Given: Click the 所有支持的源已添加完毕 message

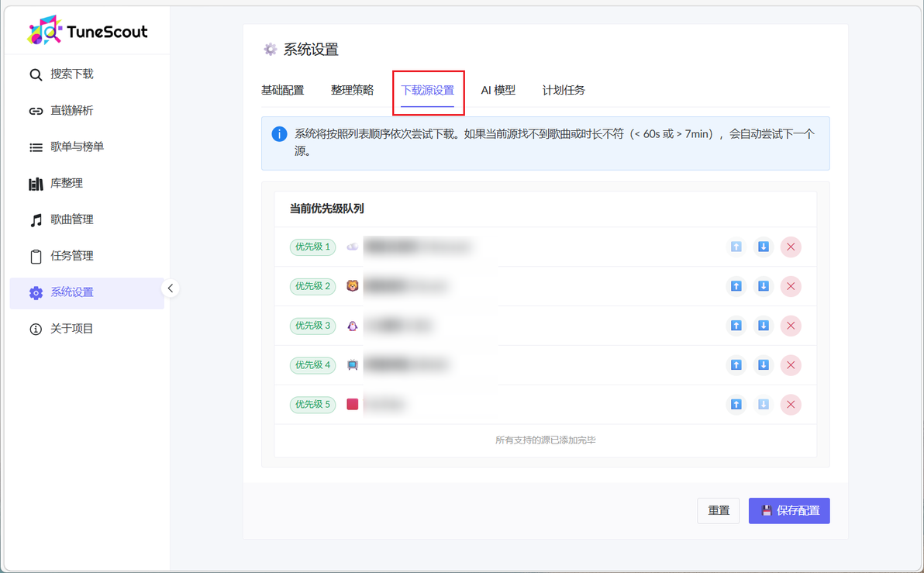Looking at the screenshot, I should 546,440.
